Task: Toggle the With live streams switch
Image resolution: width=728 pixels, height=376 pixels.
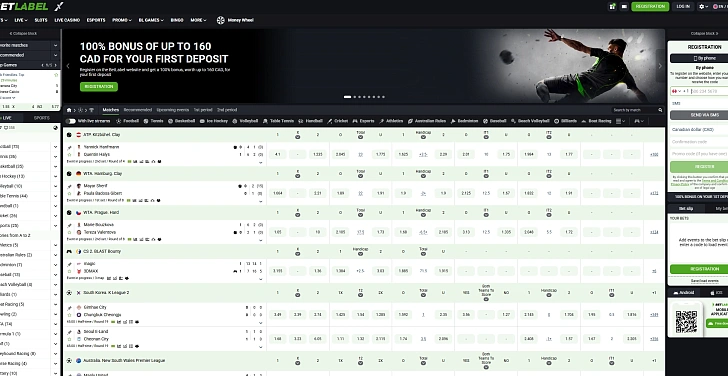Action: click(x=71, y=121)
